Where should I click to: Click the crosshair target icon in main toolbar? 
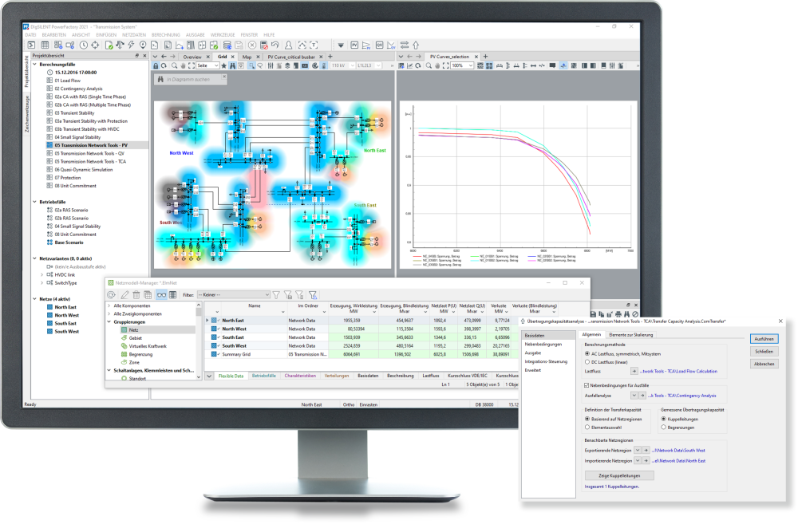[x=95, y=45]
